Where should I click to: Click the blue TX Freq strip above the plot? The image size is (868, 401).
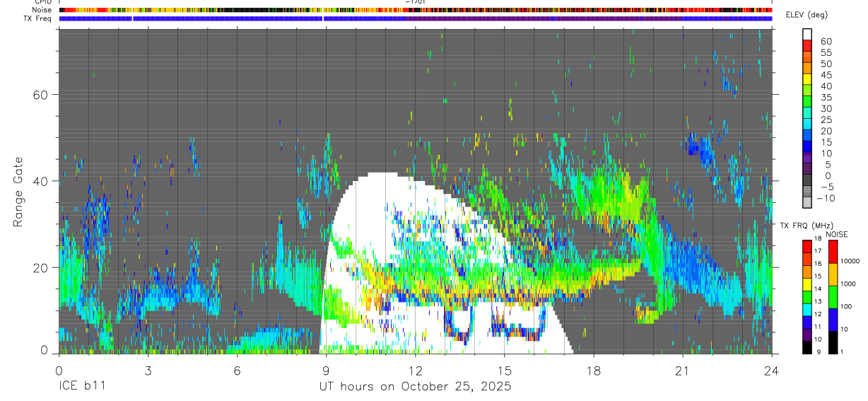[x=415, y=18]
